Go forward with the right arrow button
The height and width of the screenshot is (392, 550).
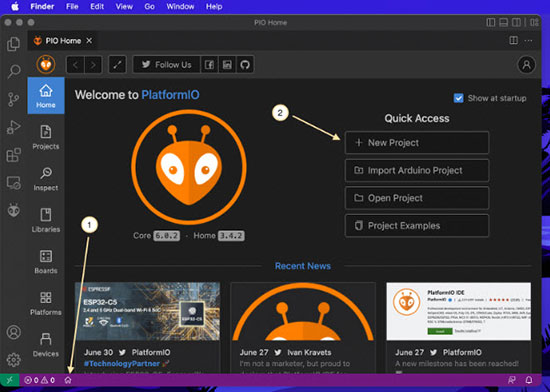93,65
